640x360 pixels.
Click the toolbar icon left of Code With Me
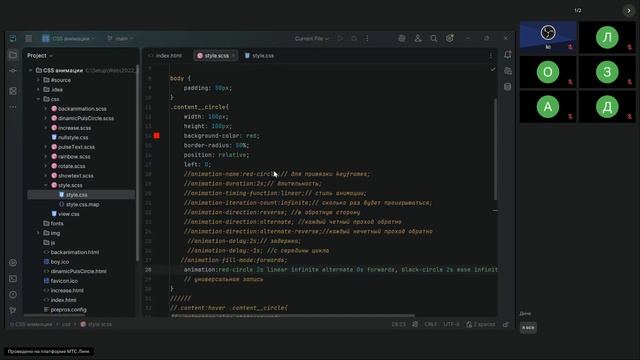click(402, 38)
